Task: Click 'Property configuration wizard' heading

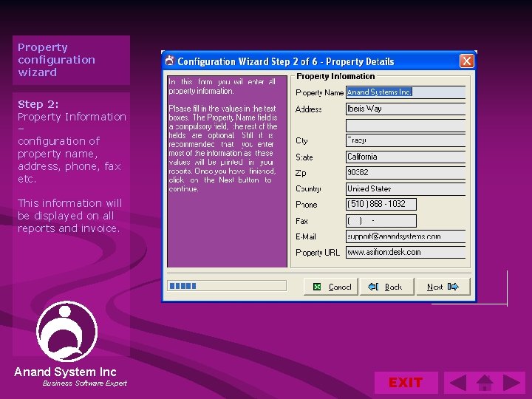Action: click(56, 60)
